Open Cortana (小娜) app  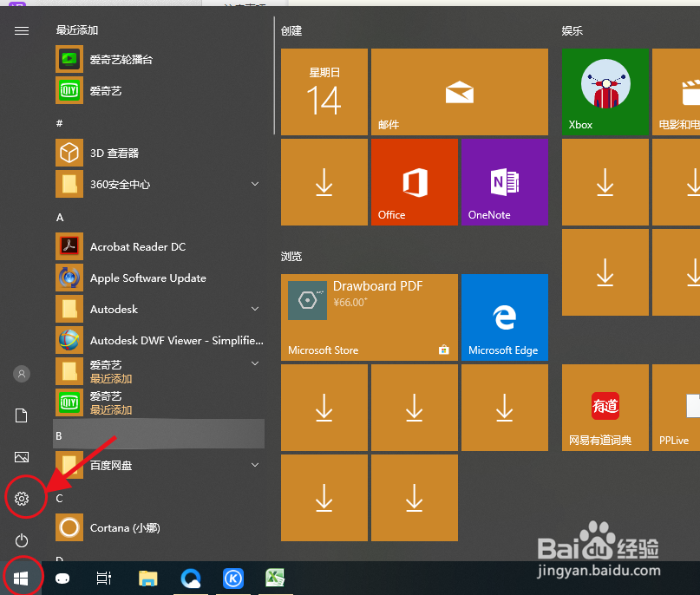coord(160,527)
